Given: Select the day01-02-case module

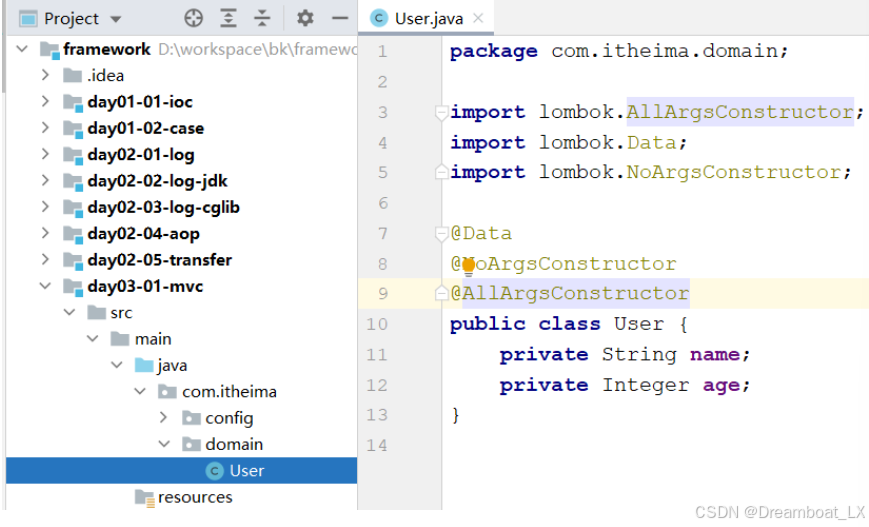Looking at the screenshot, I should point(146,129).
